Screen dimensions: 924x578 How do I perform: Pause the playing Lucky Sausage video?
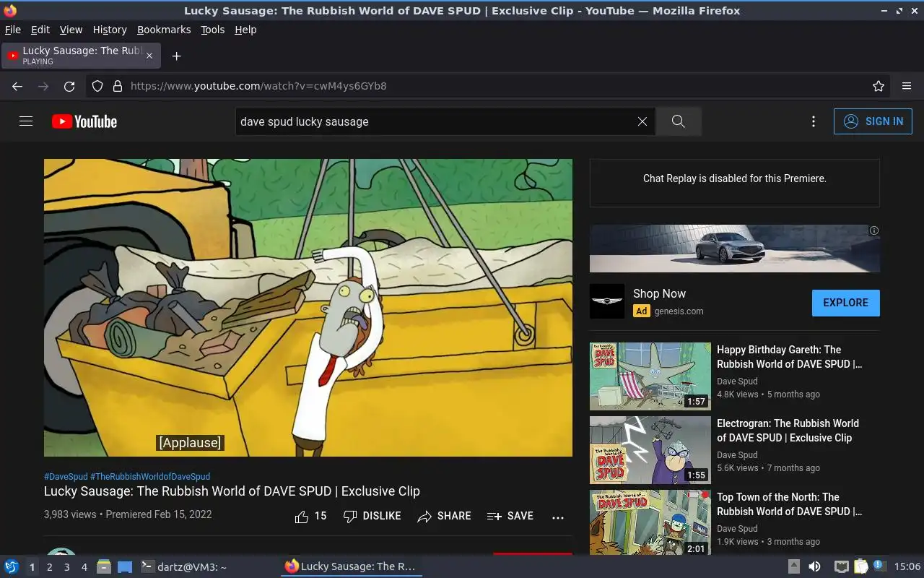(x=308, y=308)
